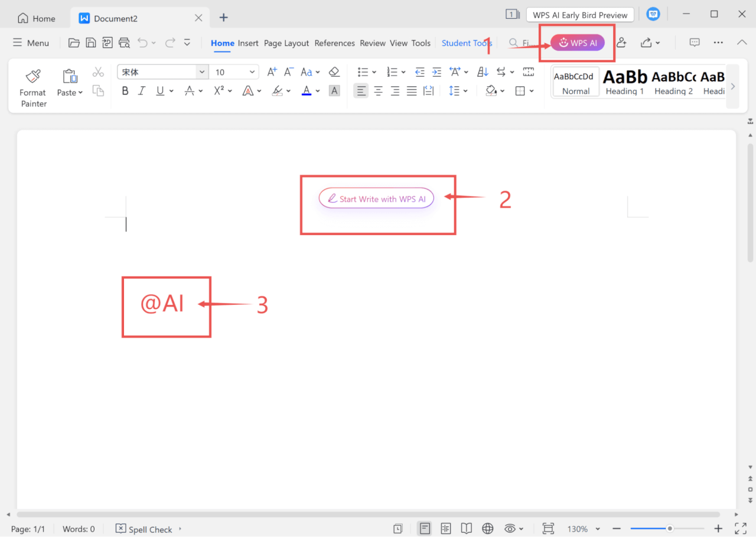The image size is (756, 537).
Task: Switch to Reading mode book icon
Action: 467,529
